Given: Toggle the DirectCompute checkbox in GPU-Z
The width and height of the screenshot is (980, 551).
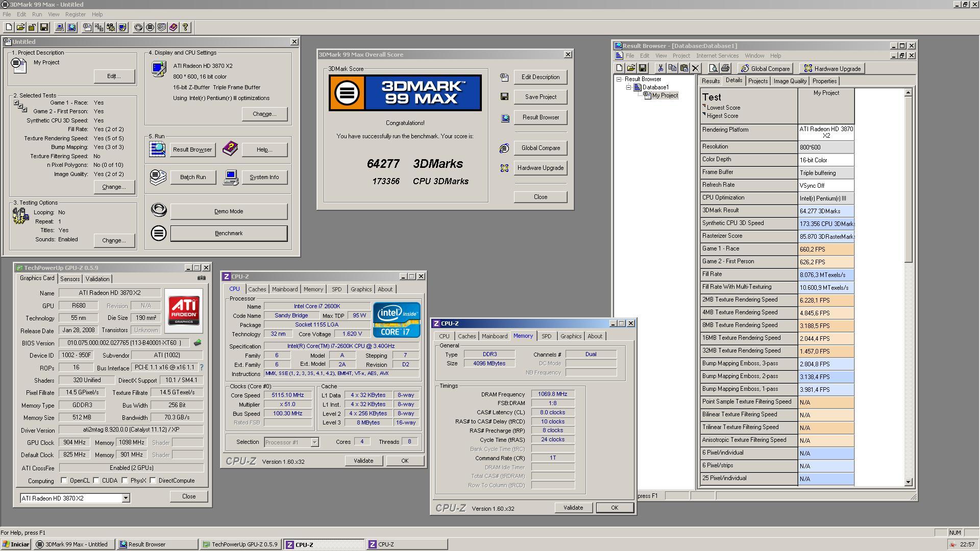Looking at the screenshot, I should tap(153, 481).
